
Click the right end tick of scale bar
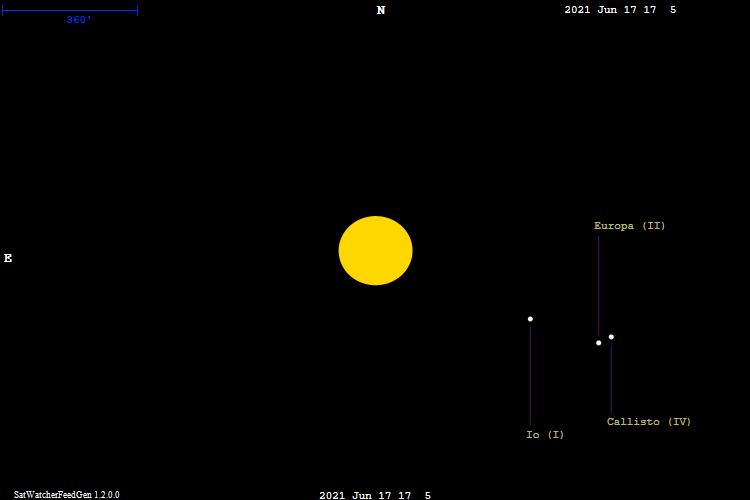[137, 11]
